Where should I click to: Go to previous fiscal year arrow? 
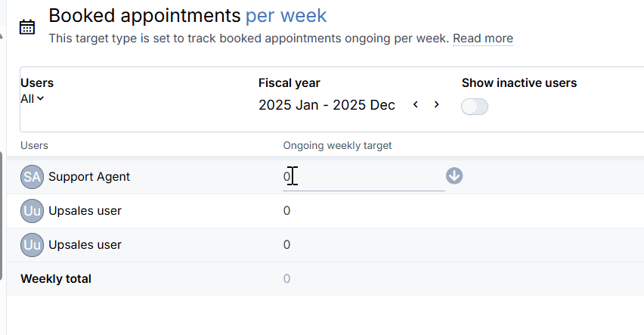(x=416, y=105)
